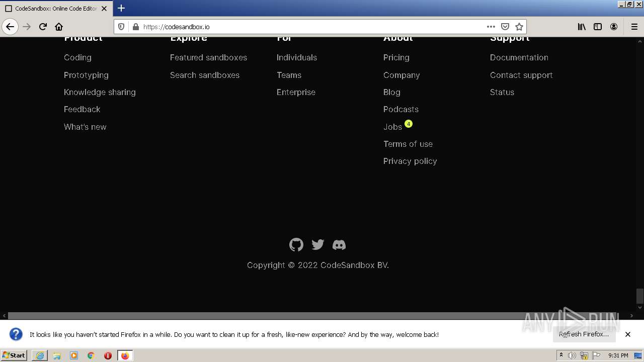Image resolution: width=644 pixels, height=362 pixels.
Task: Open the Knowledge sharing link
Action: click(100, 92)
